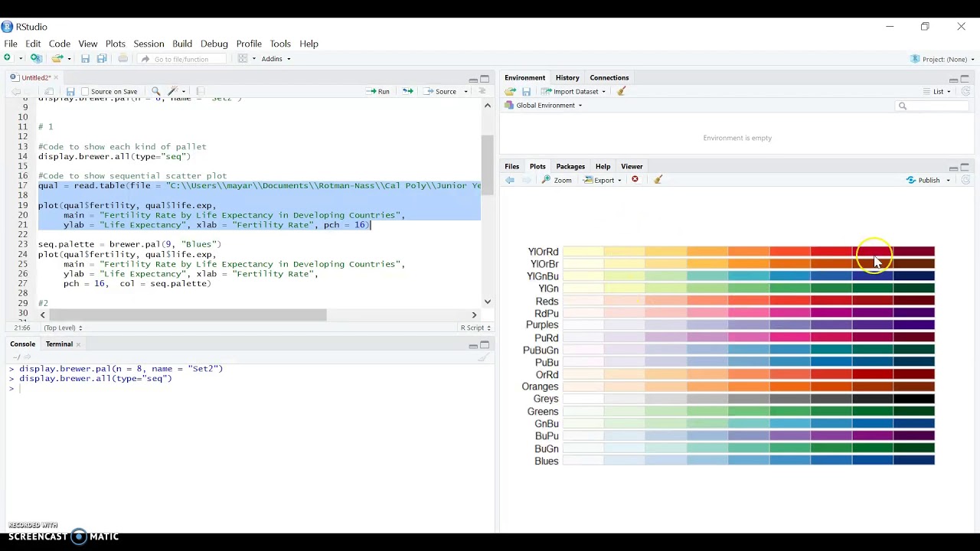Save all open documents icon

pos(102,59)
